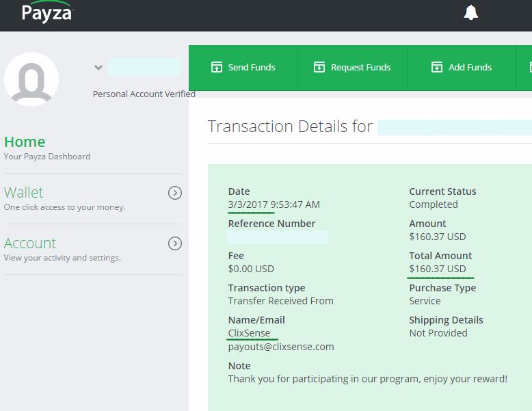Screen dimensions: 532x411
Task: Expand the Wallet section circled arrow
Action: tap(175, 193)
